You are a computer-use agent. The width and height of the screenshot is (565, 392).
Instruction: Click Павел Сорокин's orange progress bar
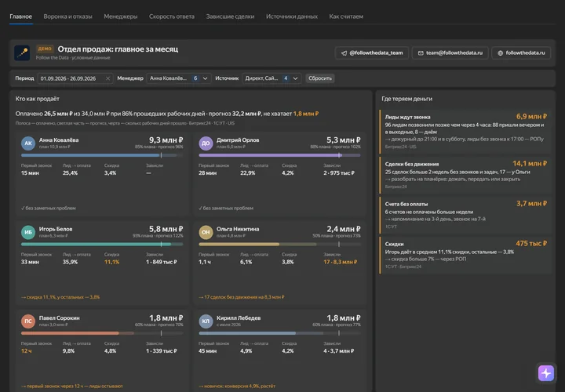pos(102,333)
